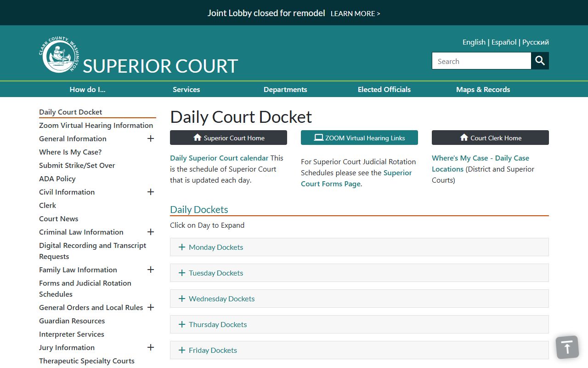The image size is (588, 368).
Task: Expand the Tuesday Dockets section
Action: click(x=359, y=273)
